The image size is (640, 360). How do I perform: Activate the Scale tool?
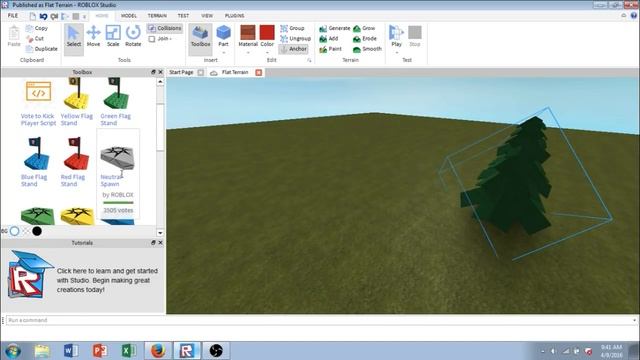click(x=113, y=36)
